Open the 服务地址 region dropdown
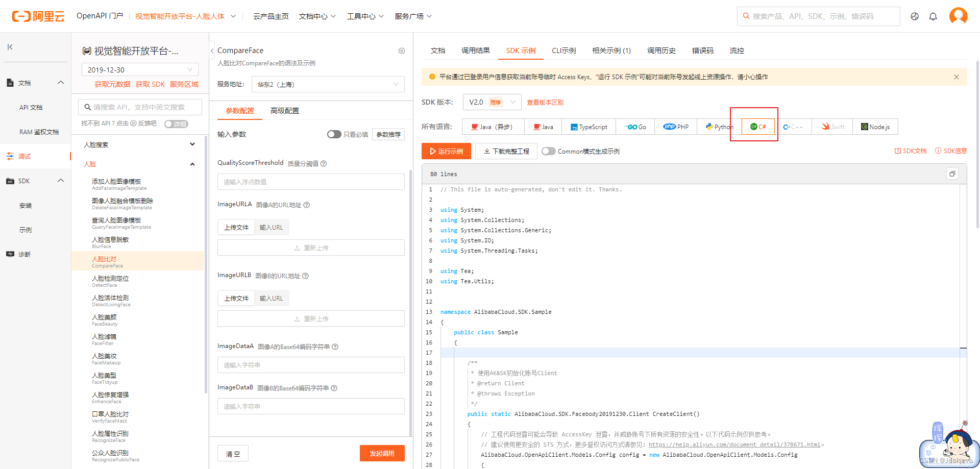Screen dimensions: 980x469 point(328,84)
